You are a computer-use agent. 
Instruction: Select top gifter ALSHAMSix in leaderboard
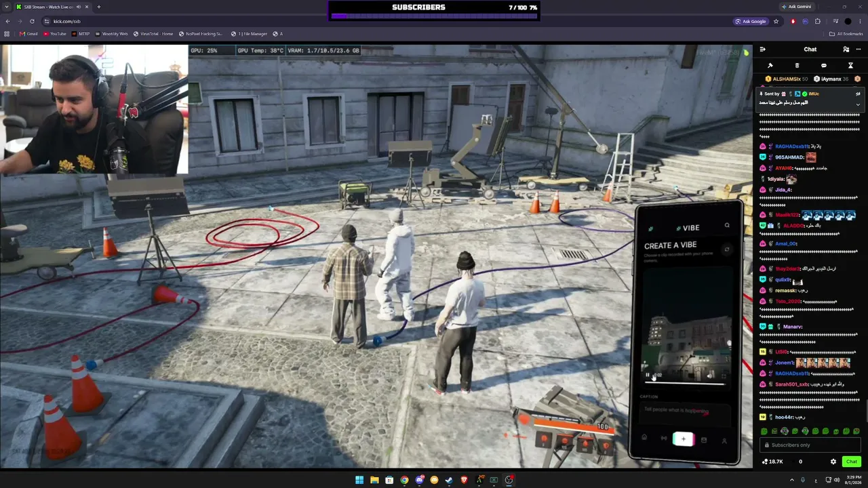[787, 79]
